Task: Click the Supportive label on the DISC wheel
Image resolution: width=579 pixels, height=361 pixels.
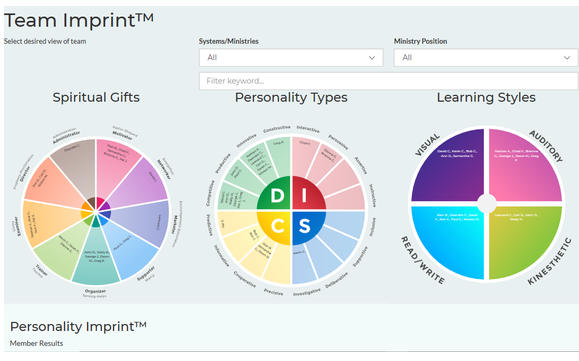Action: [x=360, y=257]
